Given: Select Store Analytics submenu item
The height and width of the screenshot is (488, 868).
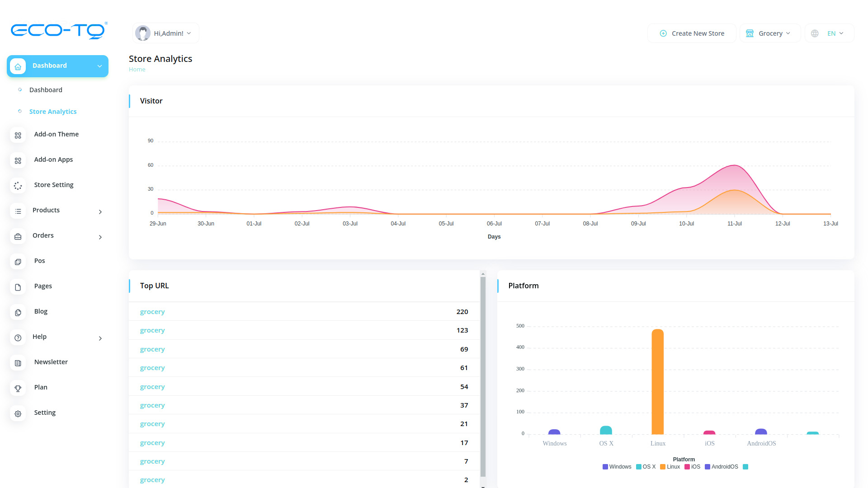Looking at the screenshot, I should (53, 112).
